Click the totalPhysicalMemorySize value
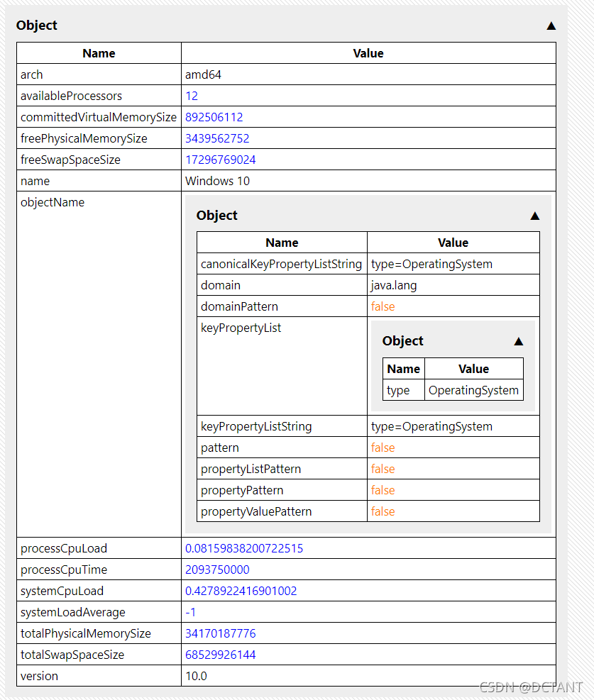 (219, 633)
